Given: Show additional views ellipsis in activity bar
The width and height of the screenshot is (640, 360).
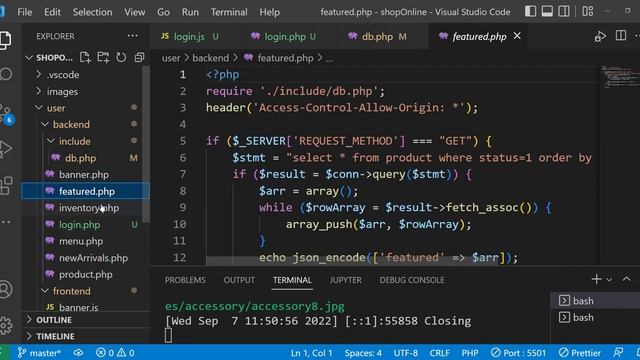Looking at the screenshot, I should click(x=6, y=222).
